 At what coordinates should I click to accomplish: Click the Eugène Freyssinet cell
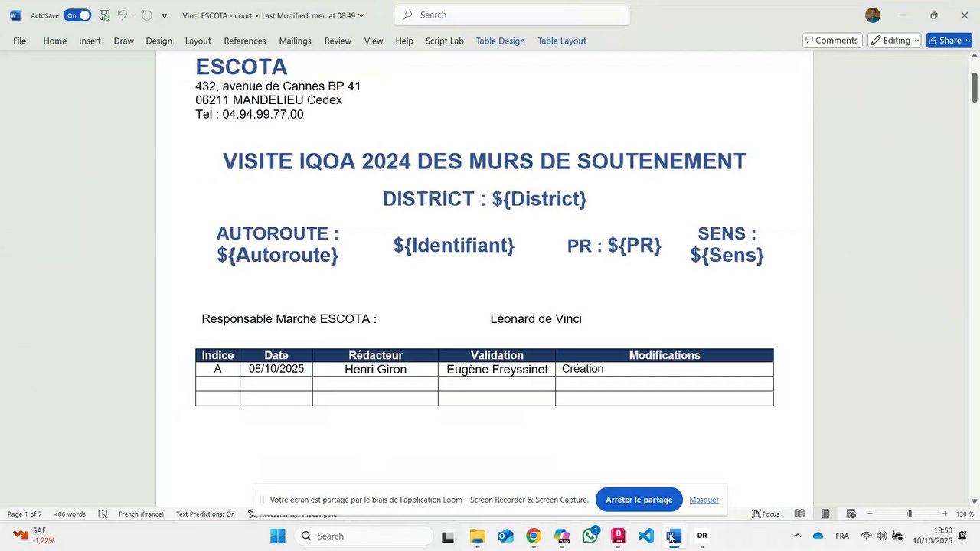tap(497, 369)
